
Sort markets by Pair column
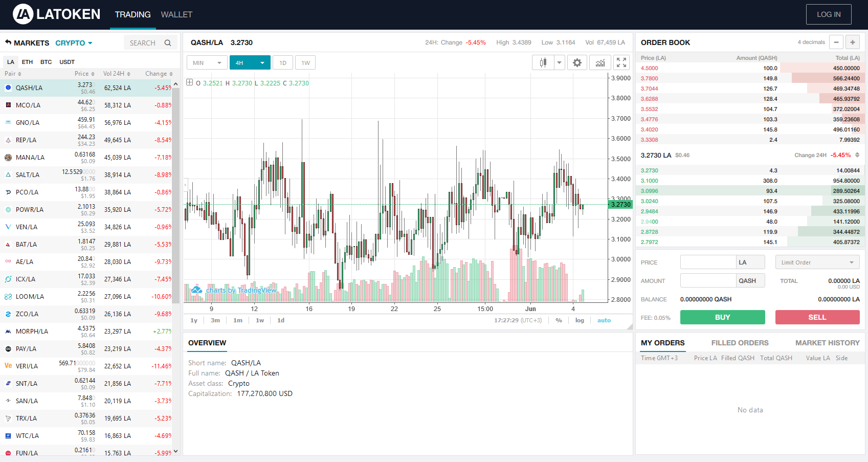point(13,74)
